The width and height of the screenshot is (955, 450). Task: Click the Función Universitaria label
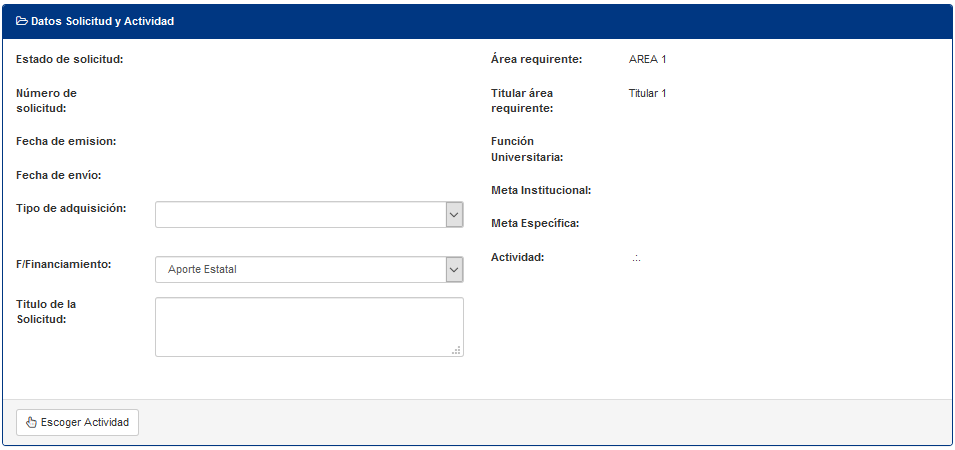point(527,149)
